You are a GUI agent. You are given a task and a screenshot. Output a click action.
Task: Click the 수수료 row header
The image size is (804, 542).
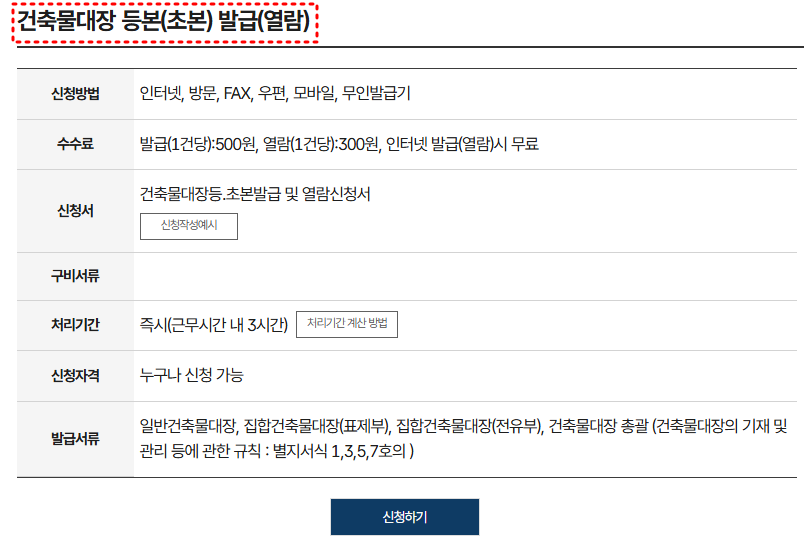(75, 144)
